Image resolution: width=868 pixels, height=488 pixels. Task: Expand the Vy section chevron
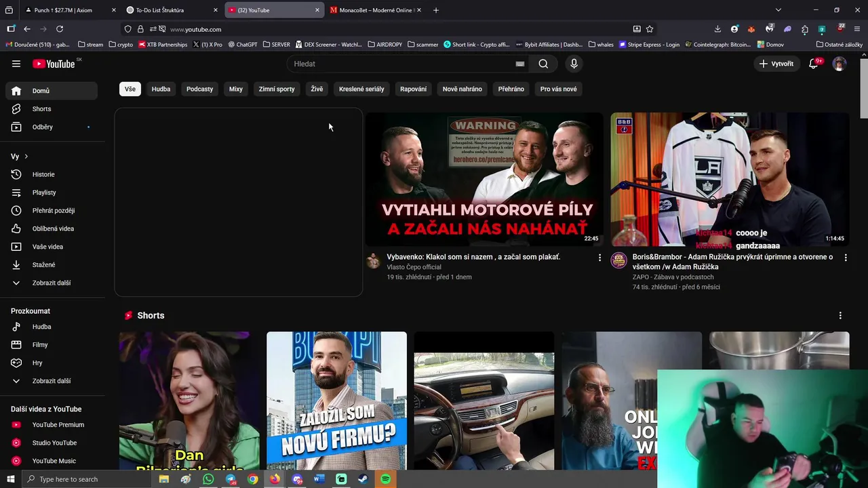[26, 157]
